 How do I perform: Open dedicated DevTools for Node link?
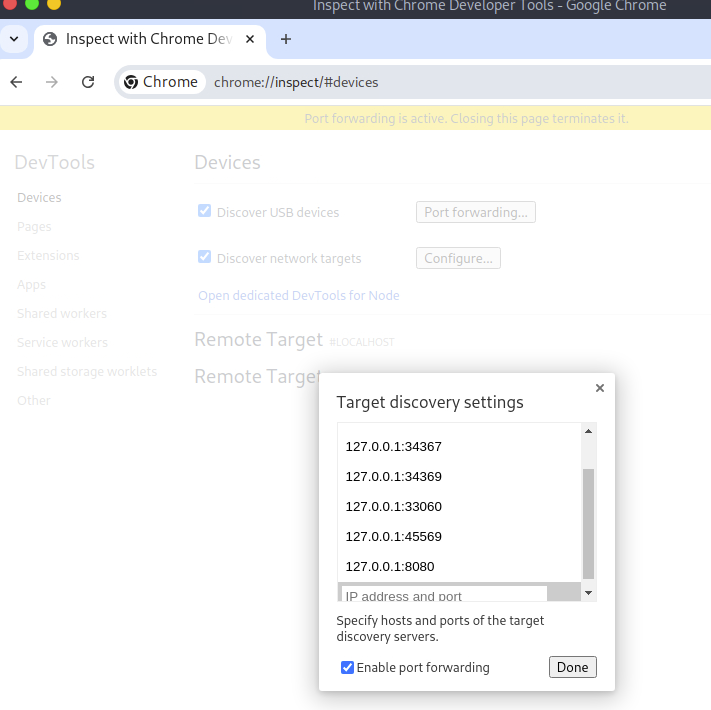(x=298, y=295)
